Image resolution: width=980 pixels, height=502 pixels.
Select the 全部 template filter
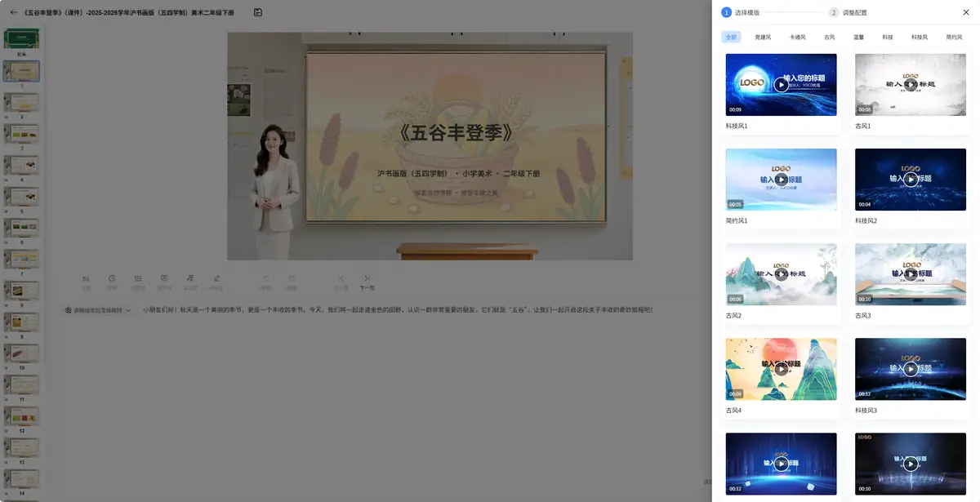731,37
